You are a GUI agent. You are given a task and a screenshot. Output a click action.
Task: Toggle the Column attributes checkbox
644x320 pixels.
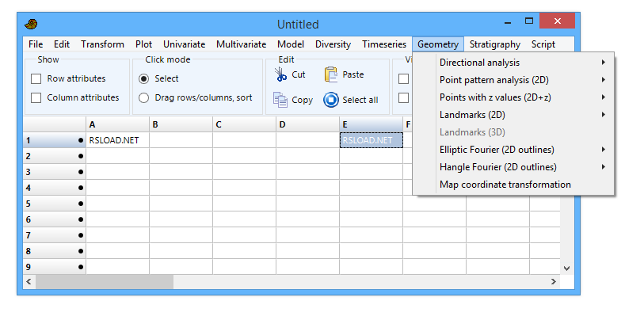36,97
